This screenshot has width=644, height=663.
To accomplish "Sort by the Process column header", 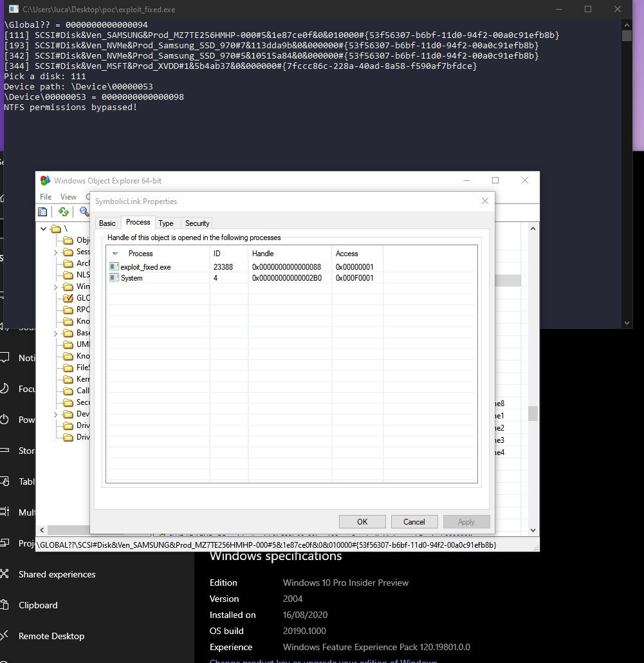I will click(158, 253).
